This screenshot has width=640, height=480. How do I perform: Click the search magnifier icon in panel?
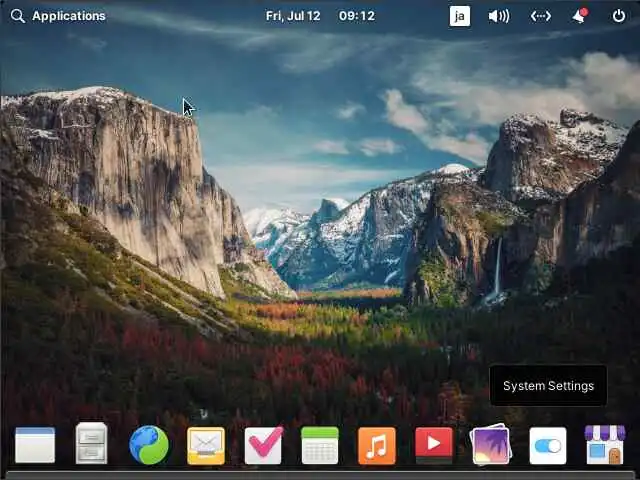click(18, 16)
